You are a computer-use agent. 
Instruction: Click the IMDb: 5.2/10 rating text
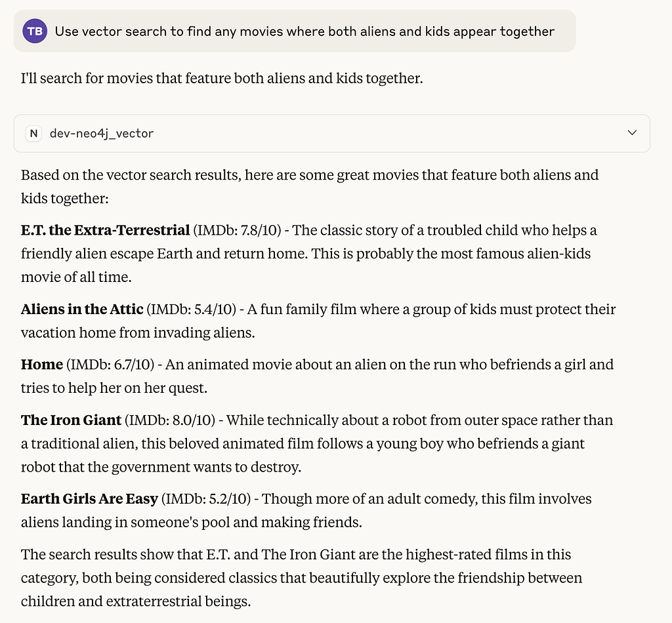(x=206, y=499)
